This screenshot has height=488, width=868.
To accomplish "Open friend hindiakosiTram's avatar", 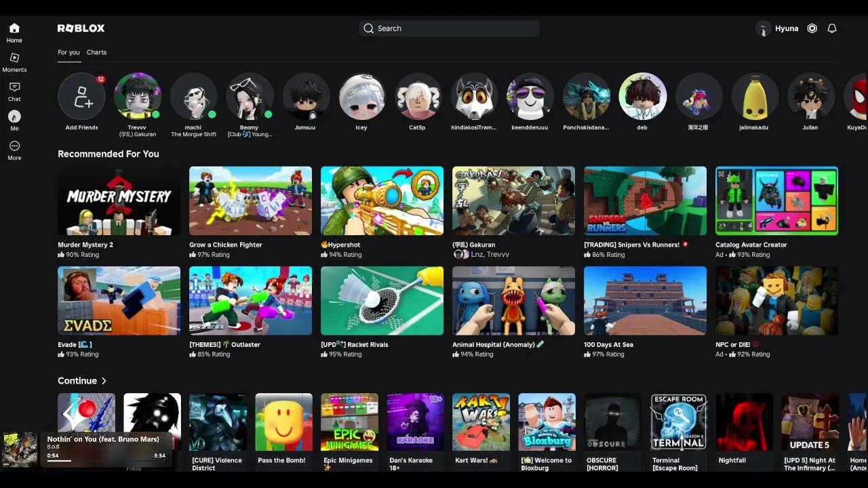I will [x=475, y=96].
